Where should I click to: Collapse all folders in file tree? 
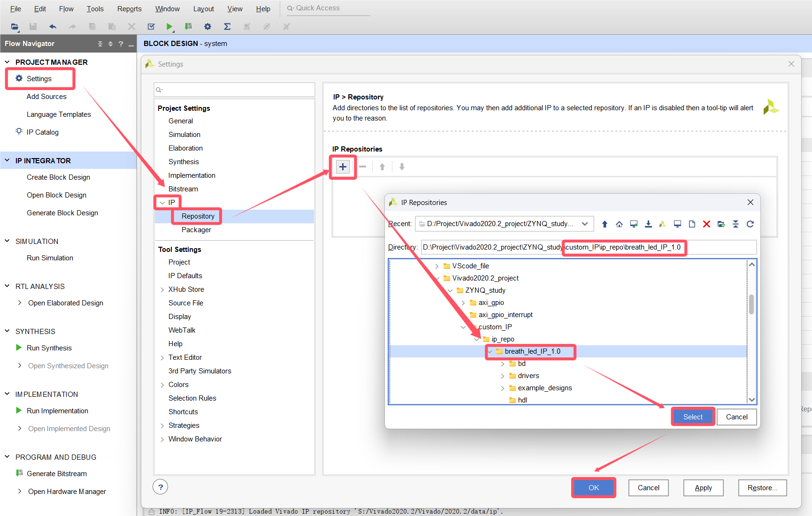735,224
